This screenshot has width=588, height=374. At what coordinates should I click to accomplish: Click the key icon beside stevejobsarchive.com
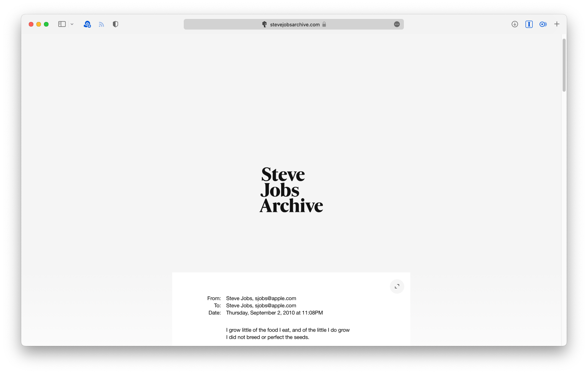264,24
